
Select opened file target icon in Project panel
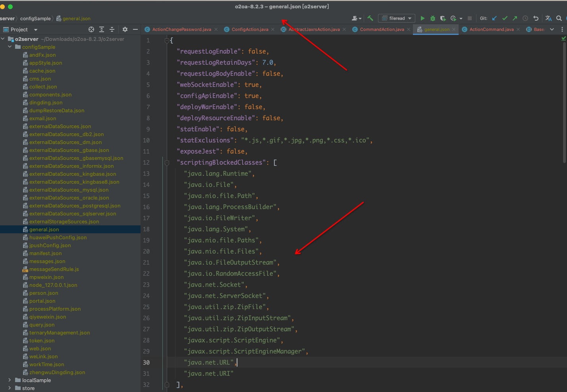click(91, 29)
